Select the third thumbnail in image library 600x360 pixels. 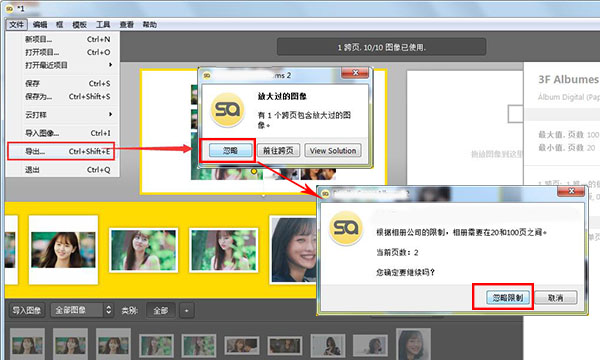tap(113, 345)
